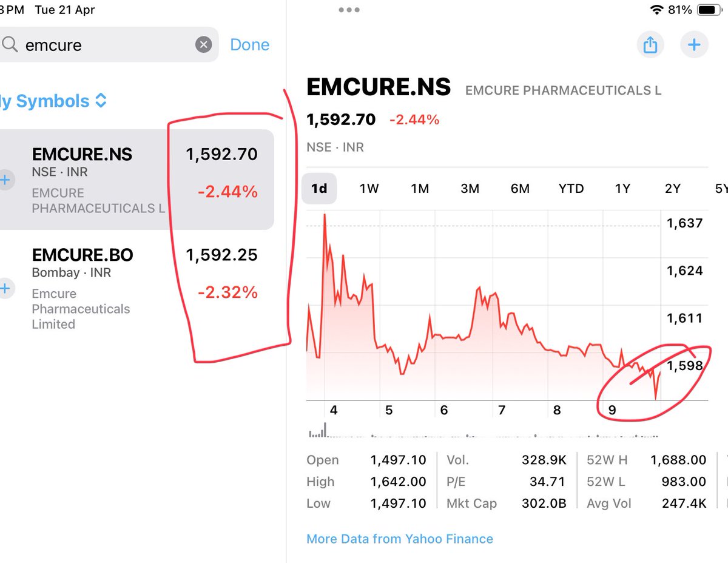Viewport: 728px width, 563px height.
Task: Open the share sheet icon
Action: (x=650, y=45)
